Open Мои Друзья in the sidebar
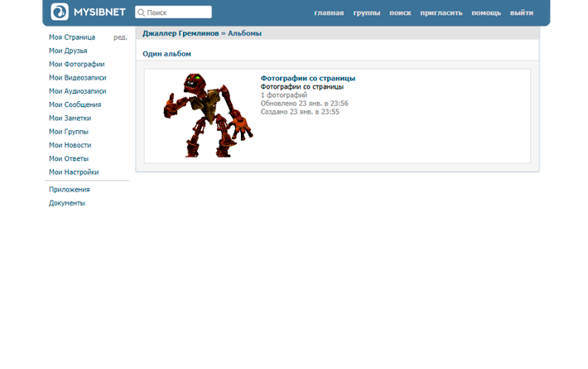588x369 pixels. [68, 51]
